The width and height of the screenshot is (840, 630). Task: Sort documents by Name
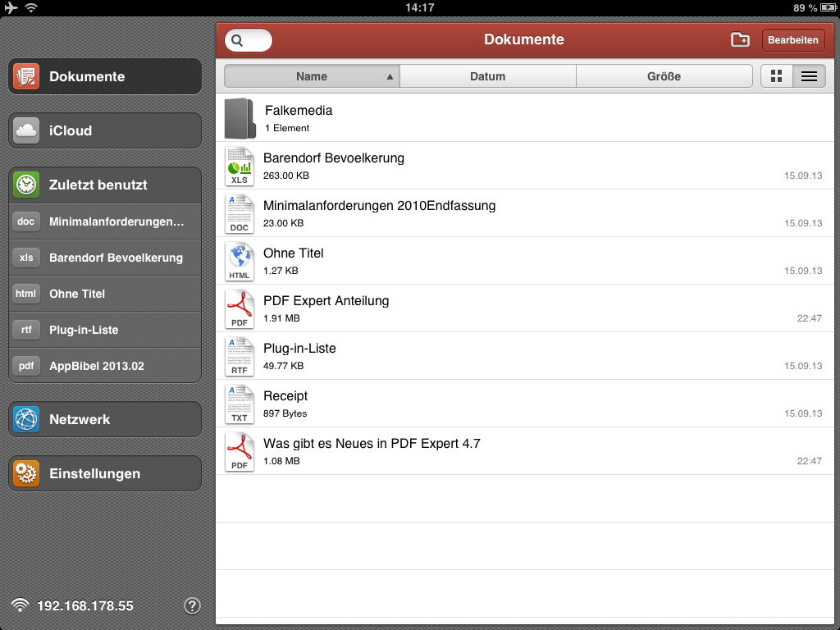click(x=312, y=76)
